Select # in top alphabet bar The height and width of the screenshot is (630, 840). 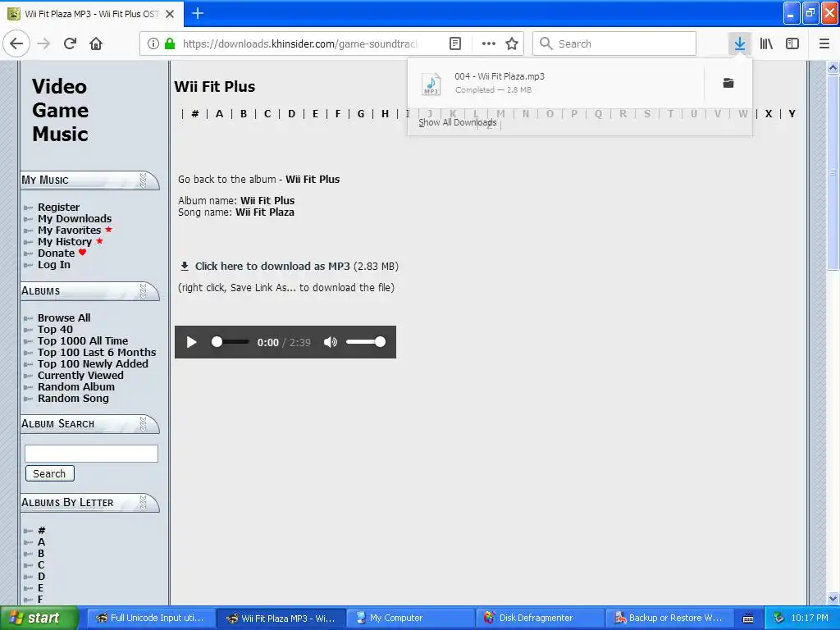point(195,113)
